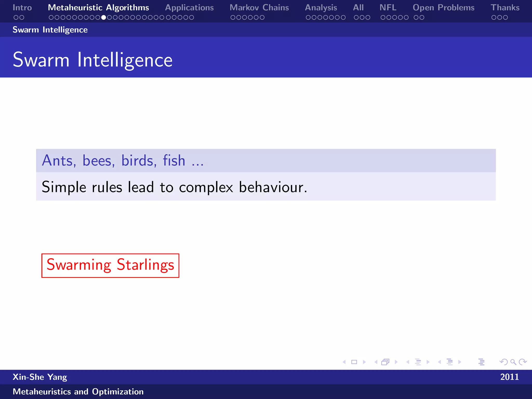The width and height of the screenshot is (532, 399).
Task: Open the NFL section
Action: click(388, 8)
